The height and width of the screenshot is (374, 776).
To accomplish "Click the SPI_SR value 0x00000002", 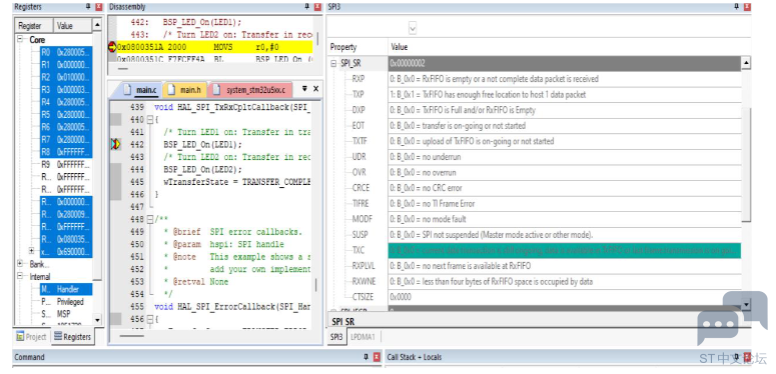I will point(408,63).
